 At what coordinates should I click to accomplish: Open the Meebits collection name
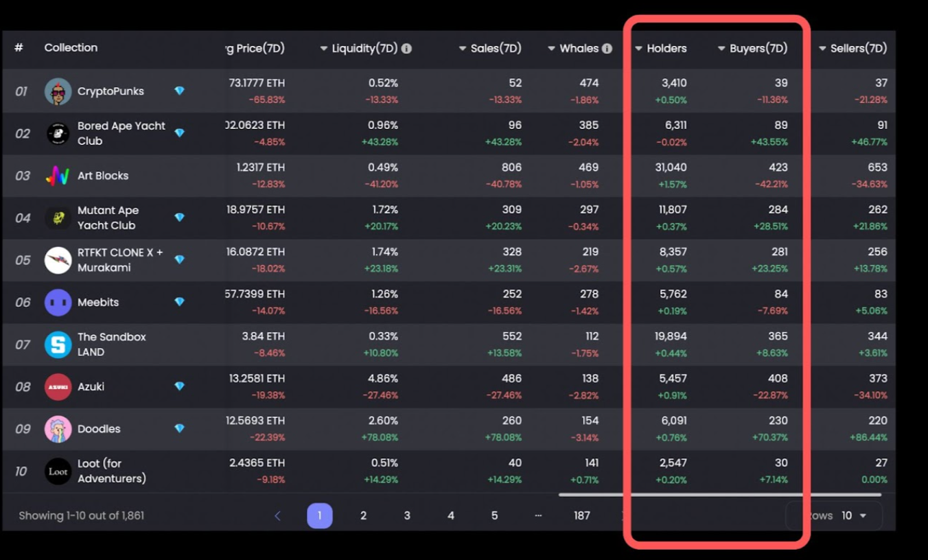tap(98, 302)
